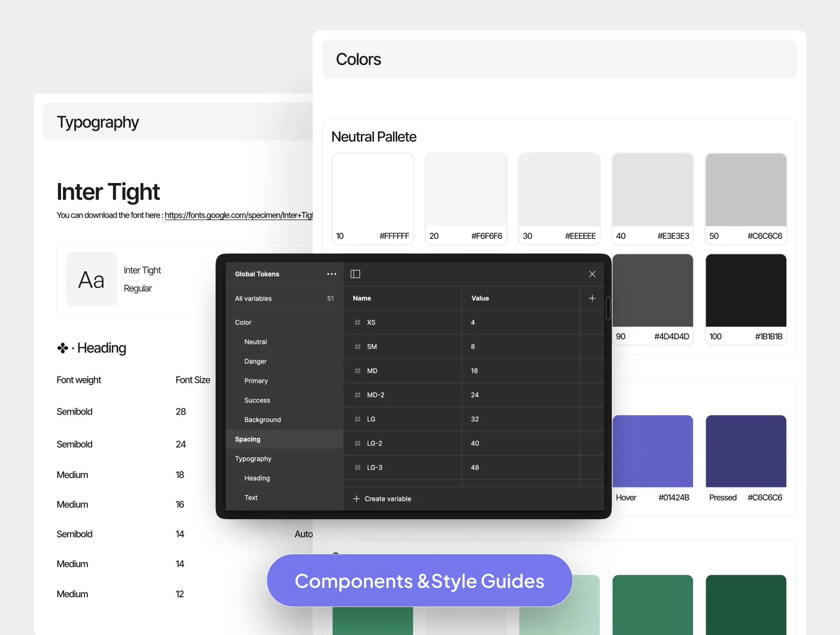Select font size value 18
Screen dimensions: 840x635
coord(180,475)
